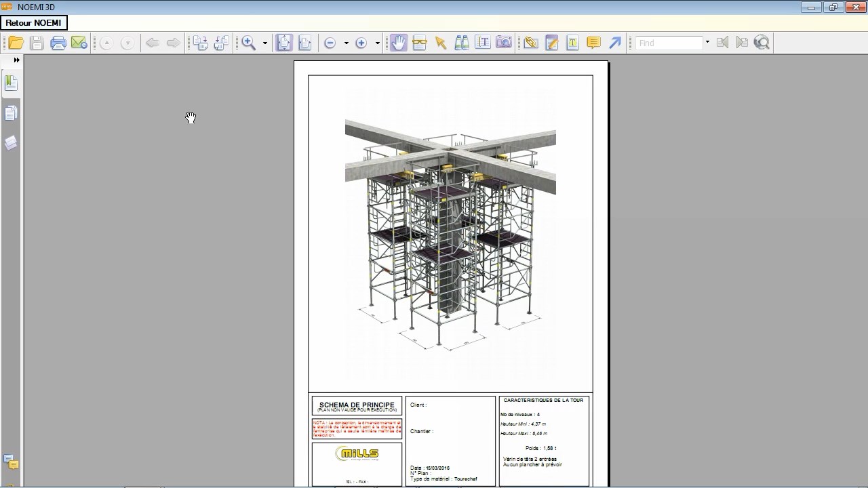Click the binoculars Search icon
868x488 pixels.
click(462, 43)
